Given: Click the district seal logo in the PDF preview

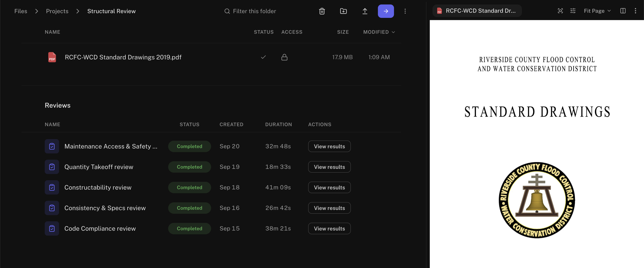Looking at the screenshot, I should tap(537, 200).
